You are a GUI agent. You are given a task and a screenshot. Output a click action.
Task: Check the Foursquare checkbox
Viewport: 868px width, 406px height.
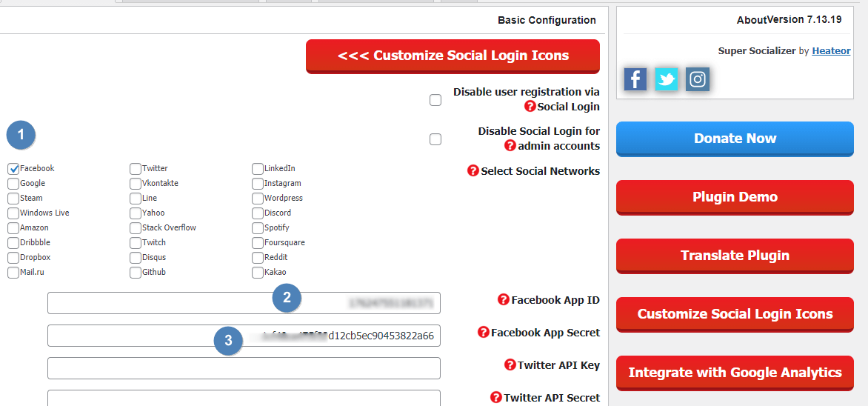[x=258, y=243]
